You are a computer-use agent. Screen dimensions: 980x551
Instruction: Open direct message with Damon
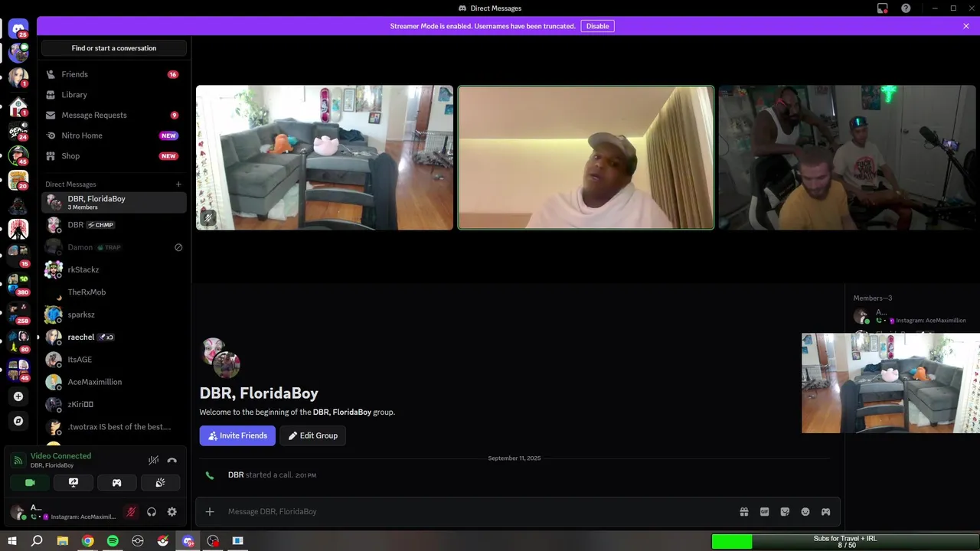(114, 247)
